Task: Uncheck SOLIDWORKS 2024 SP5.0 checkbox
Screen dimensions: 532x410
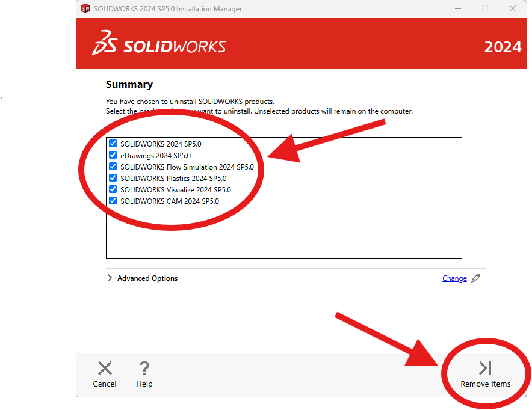Action: tap(113, 144)
